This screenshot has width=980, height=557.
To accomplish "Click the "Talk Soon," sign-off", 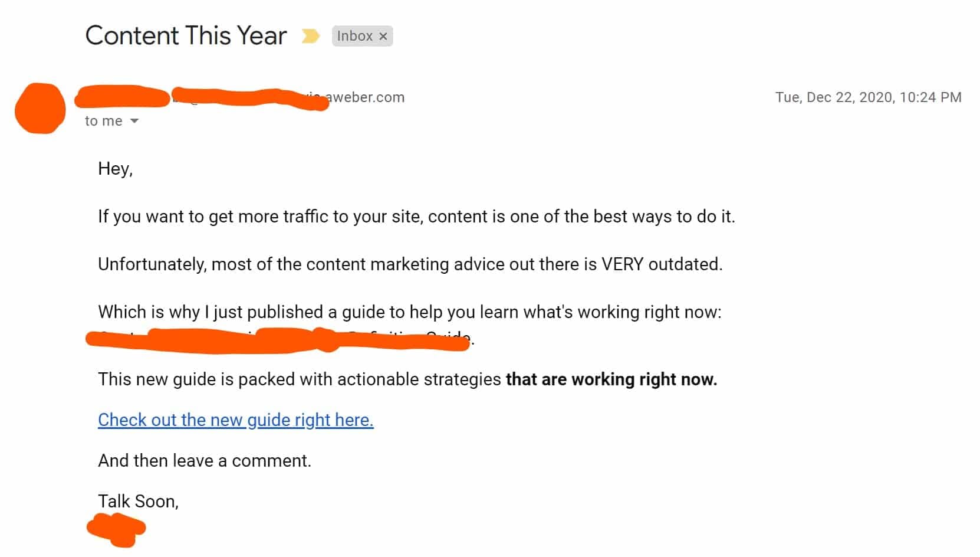I will click(x=138, y=501).
